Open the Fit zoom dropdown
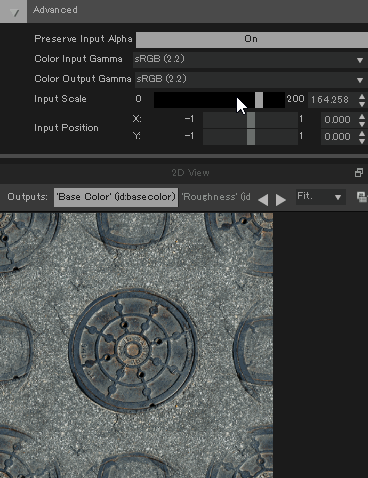 click(x=320, y=197)
